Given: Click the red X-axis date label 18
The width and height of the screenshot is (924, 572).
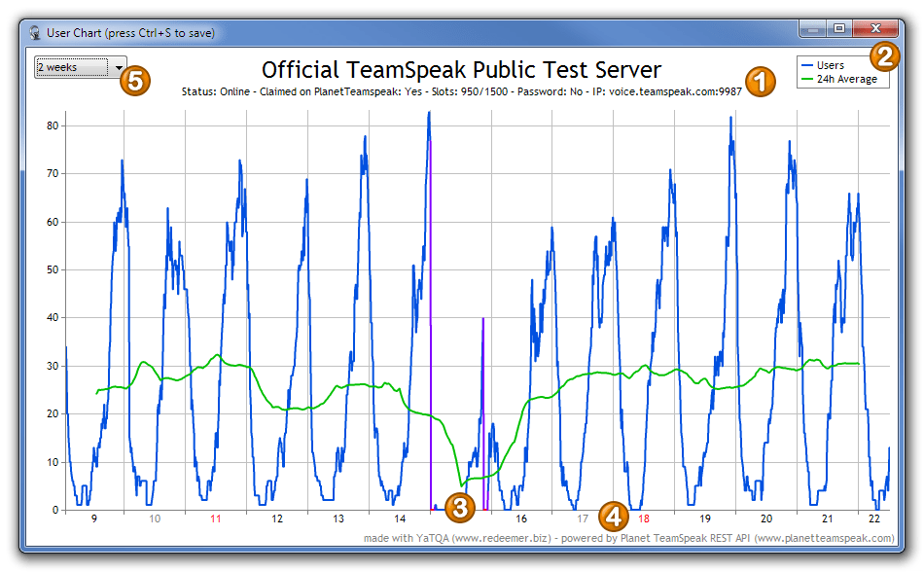Looking at the screenshot, I should tap(644, 518).
